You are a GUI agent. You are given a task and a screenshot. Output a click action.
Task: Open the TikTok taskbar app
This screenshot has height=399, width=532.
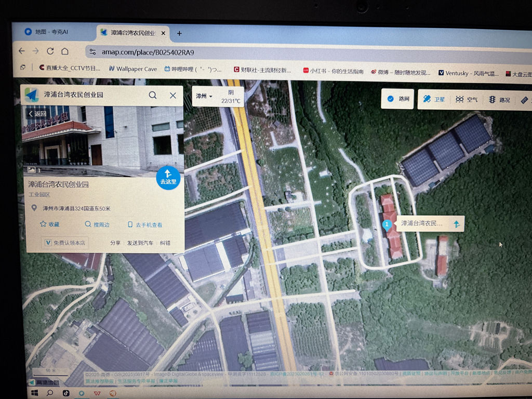click(x=66, y=393)
